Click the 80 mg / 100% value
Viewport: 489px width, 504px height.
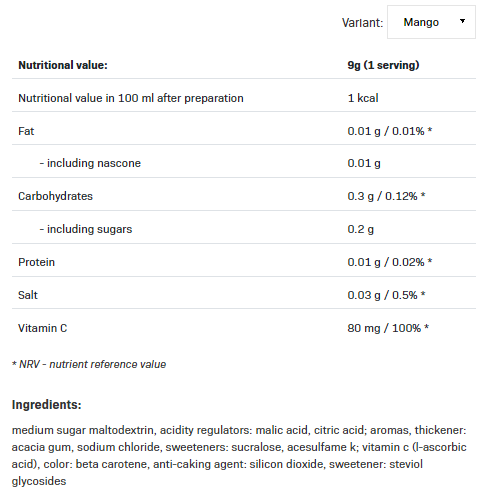tap(388, 328)
